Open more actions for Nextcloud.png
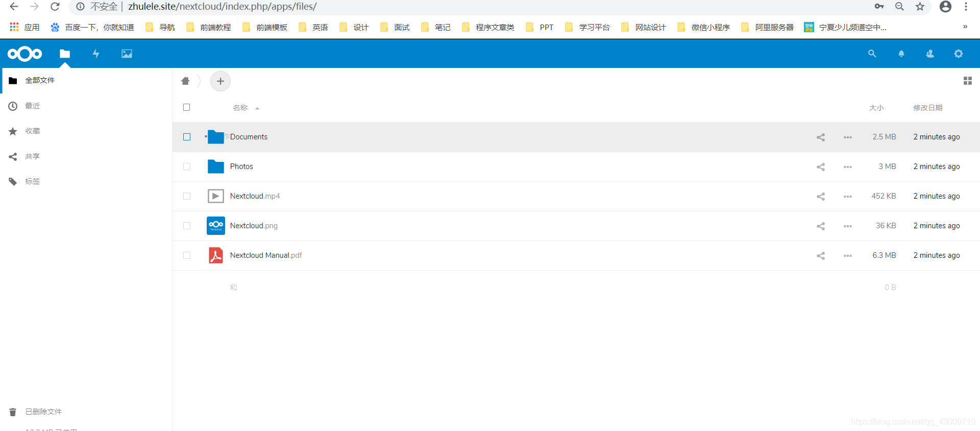Image resolution: width=980 pixels, height=431 pixels. (x=848, y=226)
